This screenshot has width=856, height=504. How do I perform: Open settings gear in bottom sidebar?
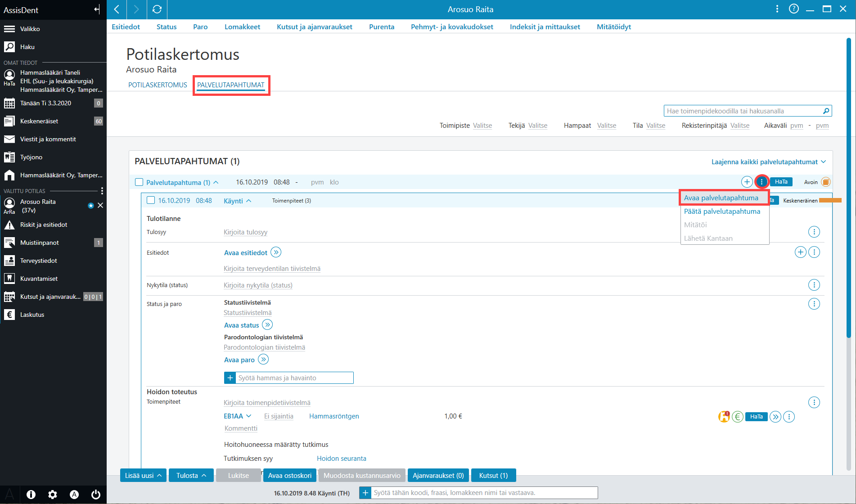coord(53,495)
